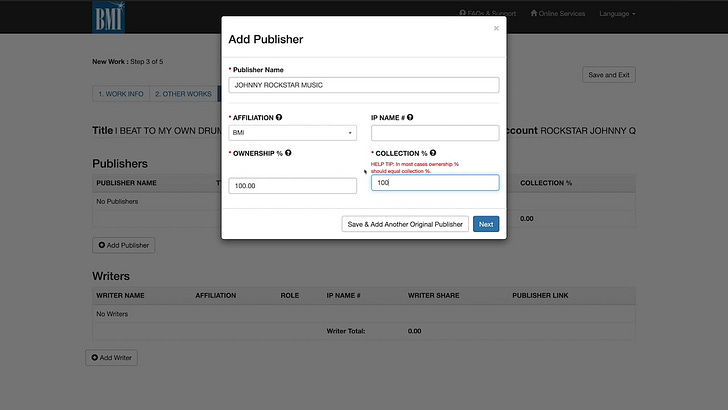This screenshot has width=728, height=410.
Task: Open the 2. Other Works tab
Action: point(183,94)
